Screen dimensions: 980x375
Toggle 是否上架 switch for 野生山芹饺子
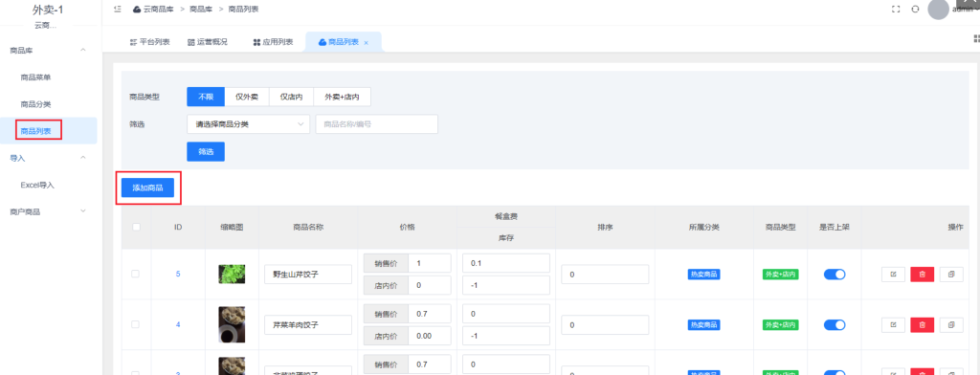[835, 275]
